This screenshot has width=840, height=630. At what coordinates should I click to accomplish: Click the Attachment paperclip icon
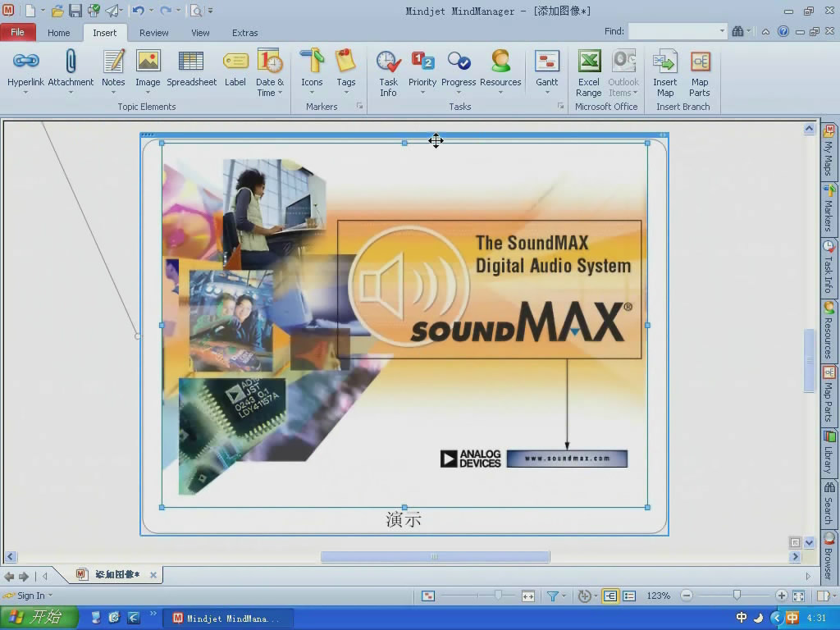pos(71,61)
